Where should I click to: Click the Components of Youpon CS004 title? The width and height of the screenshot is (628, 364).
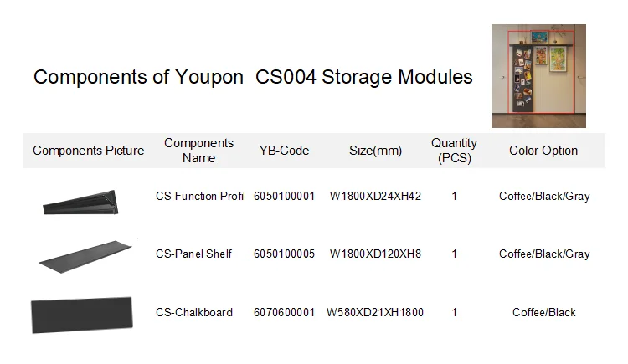click(x=253, y=78)
